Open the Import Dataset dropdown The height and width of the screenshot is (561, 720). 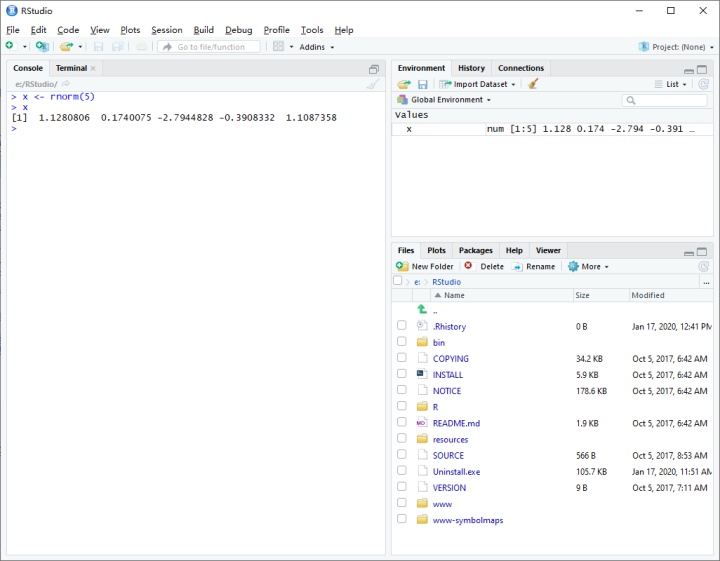point(477,84)
